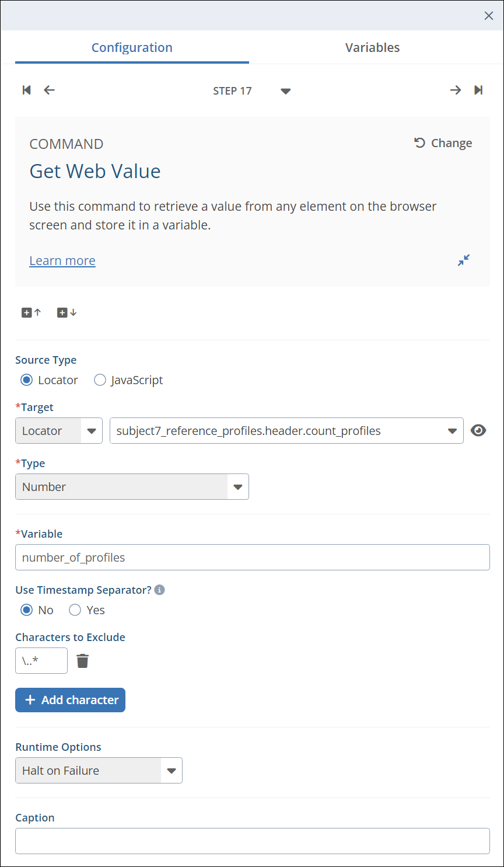Open the Configuration tab
This screenshot has height=867, width=504.
[132, 48]
